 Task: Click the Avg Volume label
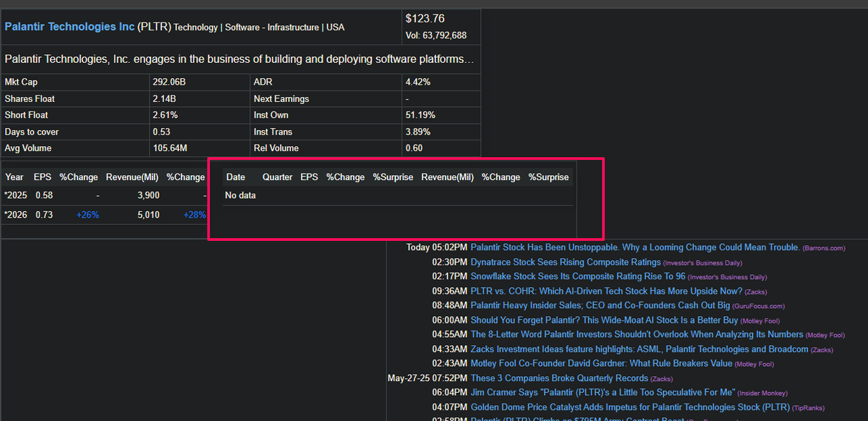(27, 149)
